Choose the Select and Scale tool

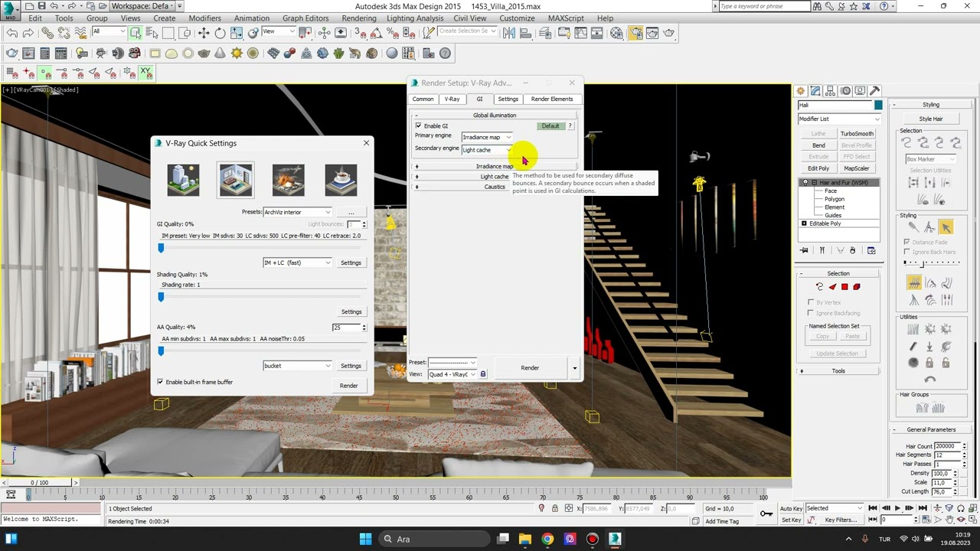tap(237, 33)
